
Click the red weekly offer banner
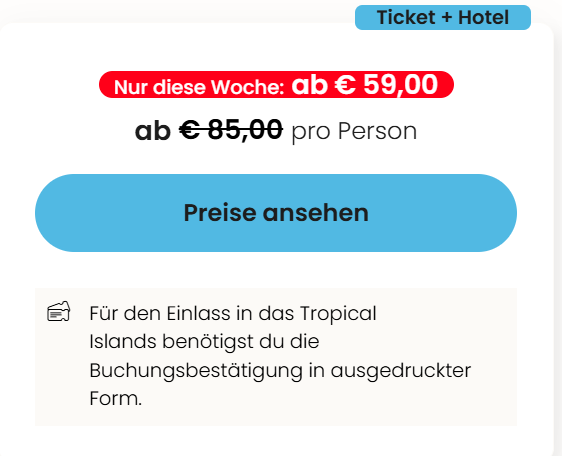(276, 85)
